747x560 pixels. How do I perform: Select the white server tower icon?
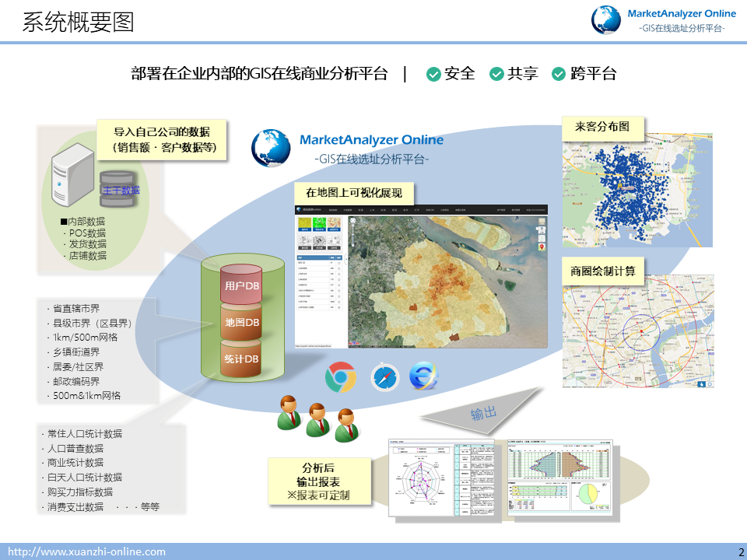(x=73, y=174)
